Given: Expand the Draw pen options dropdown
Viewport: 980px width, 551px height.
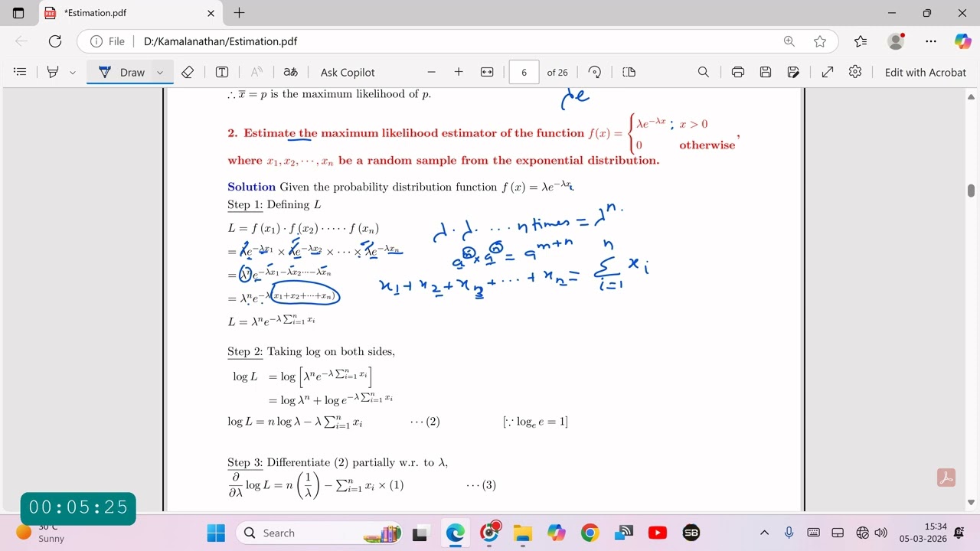Looking at the screenshot, I should tap(160, 72).
